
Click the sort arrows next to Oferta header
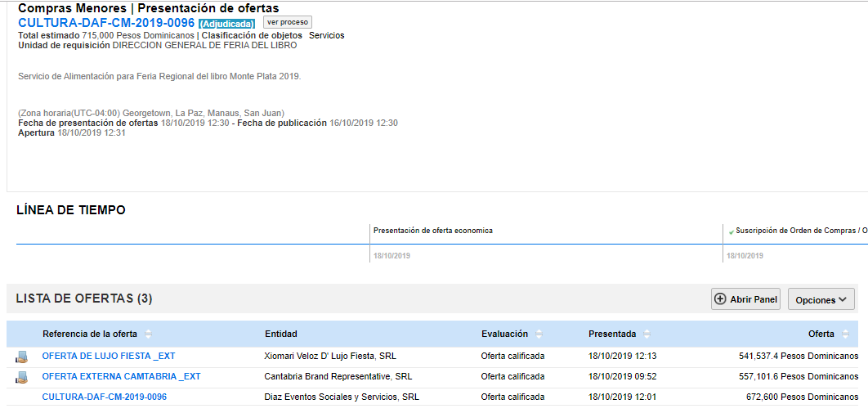tap(846, 334)
